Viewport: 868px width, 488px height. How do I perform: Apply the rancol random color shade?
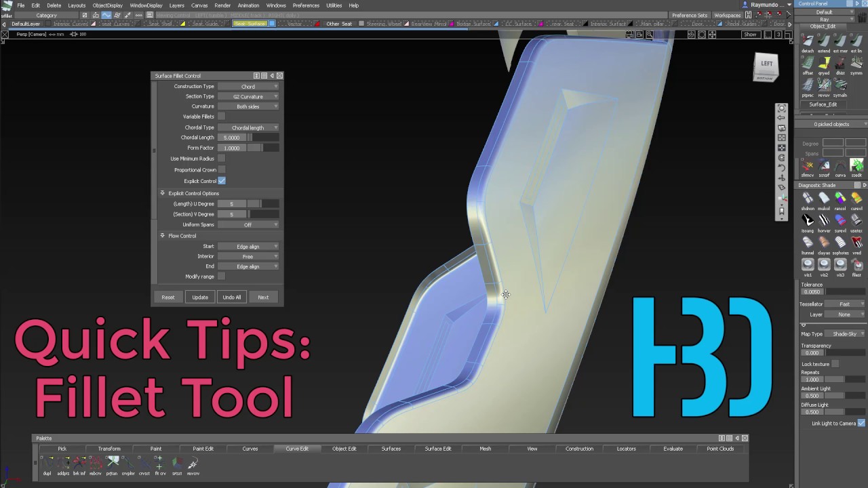click(x=840, y=199)
